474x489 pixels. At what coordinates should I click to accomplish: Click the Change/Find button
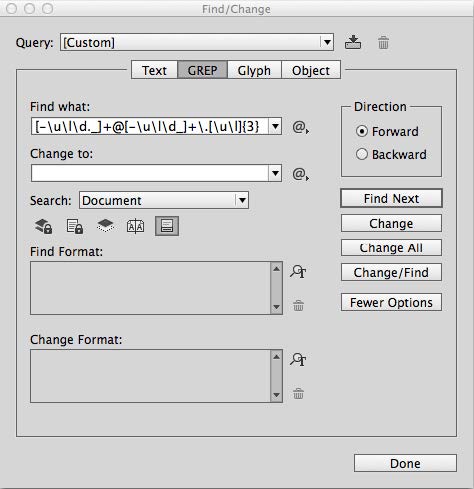click(391, 272)
